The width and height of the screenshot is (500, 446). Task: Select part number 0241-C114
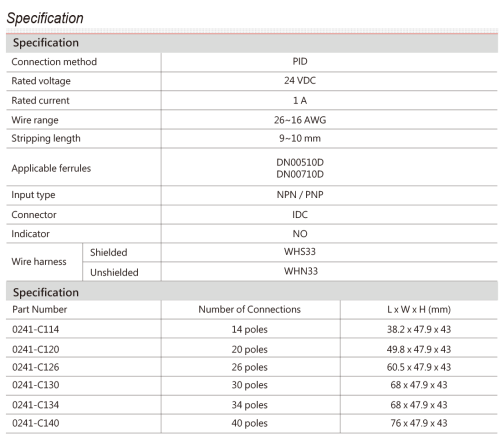35,329
